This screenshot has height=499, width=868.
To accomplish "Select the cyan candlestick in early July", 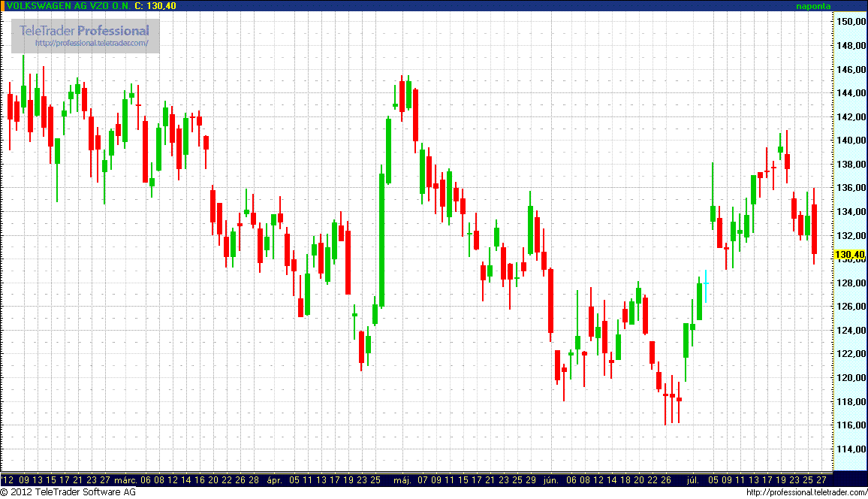I will [x=706, y=286].
